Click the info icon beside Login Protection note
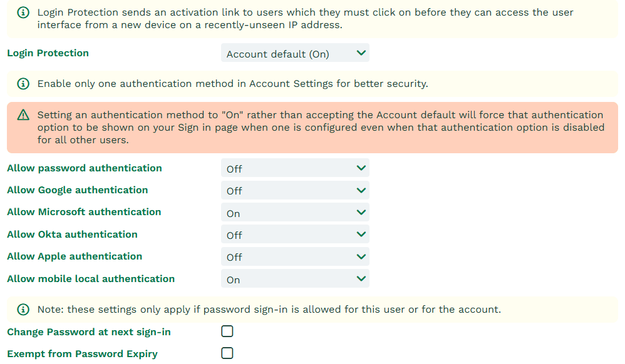The width and height of the screenshot is (625, 364). point(24,13)
